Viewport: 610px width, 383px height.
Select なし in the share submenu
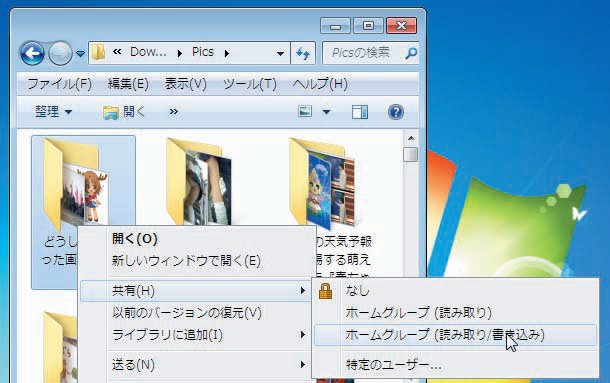point(357,290)
